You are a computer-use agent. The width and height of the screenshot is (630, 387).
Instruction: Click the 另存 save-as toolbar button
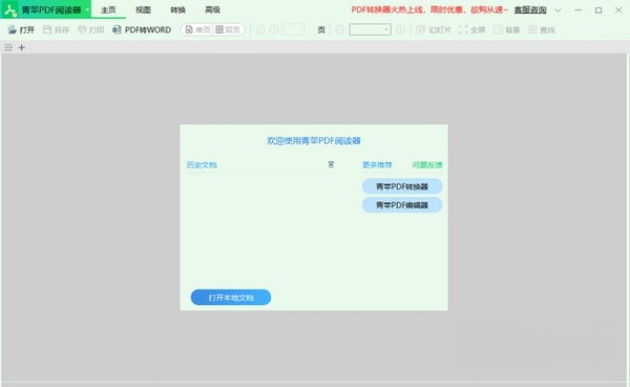(56, 30)
